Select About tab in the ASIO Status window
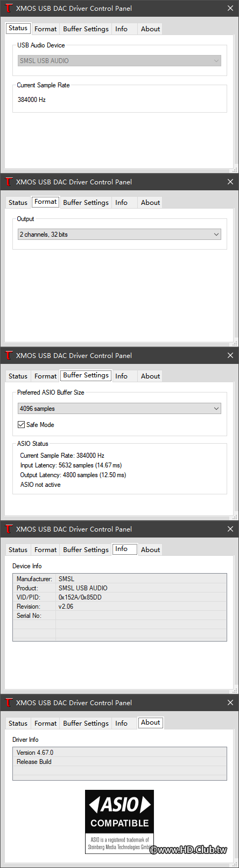239x868 pixels. (150, 376)
